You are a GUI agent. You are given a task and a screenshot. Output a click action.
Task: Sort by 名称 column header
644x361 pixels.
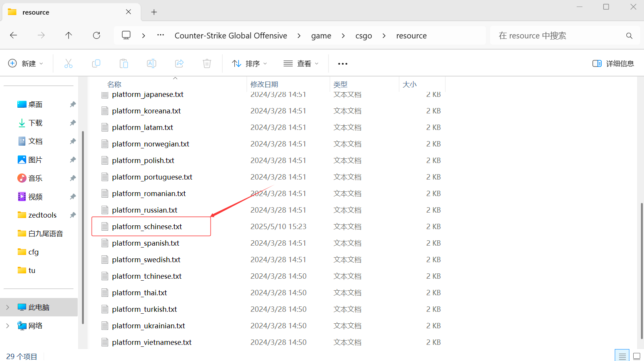114,84
